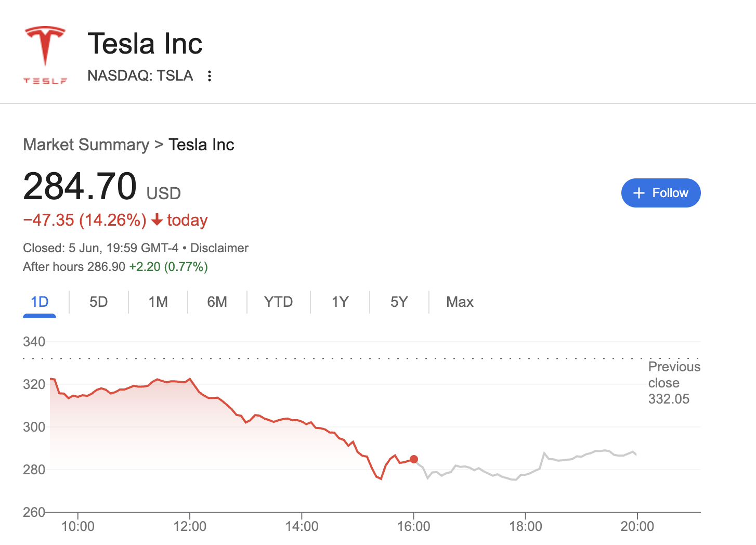Select the 1D time range tab
The height and width of the screenshot is (545, 756).
tap(40, 302)
